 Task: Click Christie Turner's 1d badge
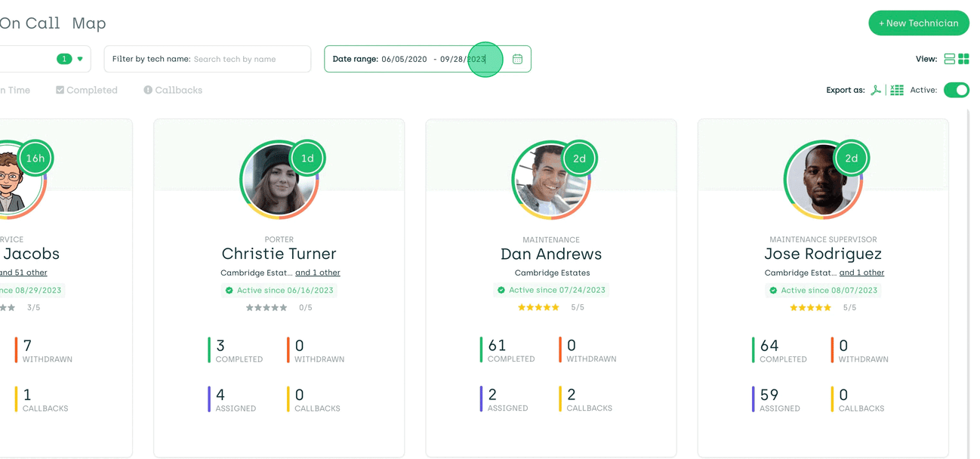(307, 159)
